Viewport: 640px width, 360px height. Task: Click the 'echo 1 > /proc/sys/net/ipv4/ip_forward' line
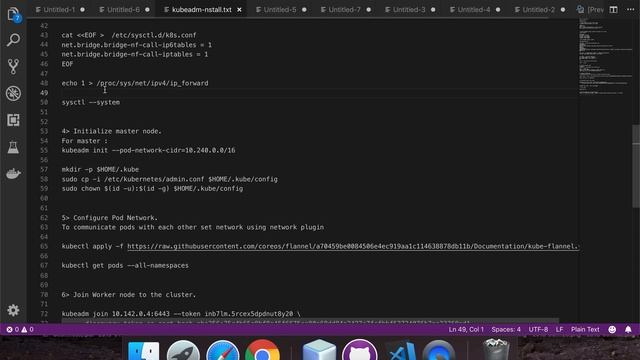135,83
